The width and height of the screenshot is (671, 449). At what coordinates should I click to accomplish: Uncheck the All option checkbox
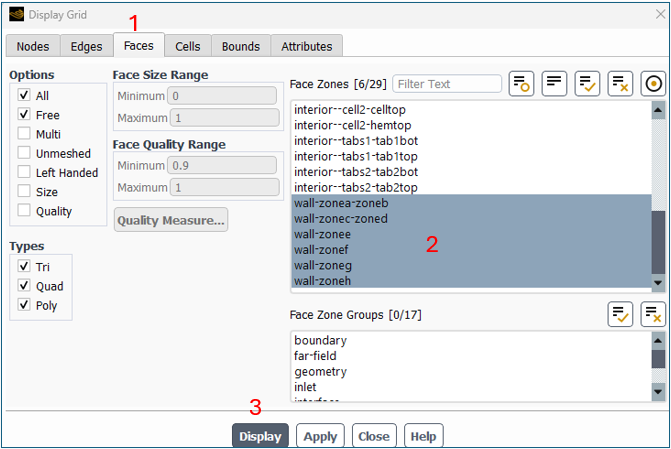tap(24, 96)
